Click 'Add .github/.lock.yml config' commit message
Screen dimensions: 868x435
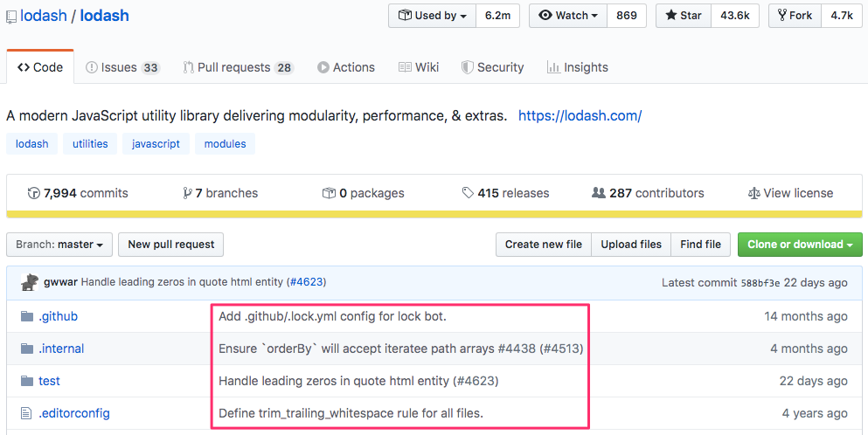[x=333, y=316]
